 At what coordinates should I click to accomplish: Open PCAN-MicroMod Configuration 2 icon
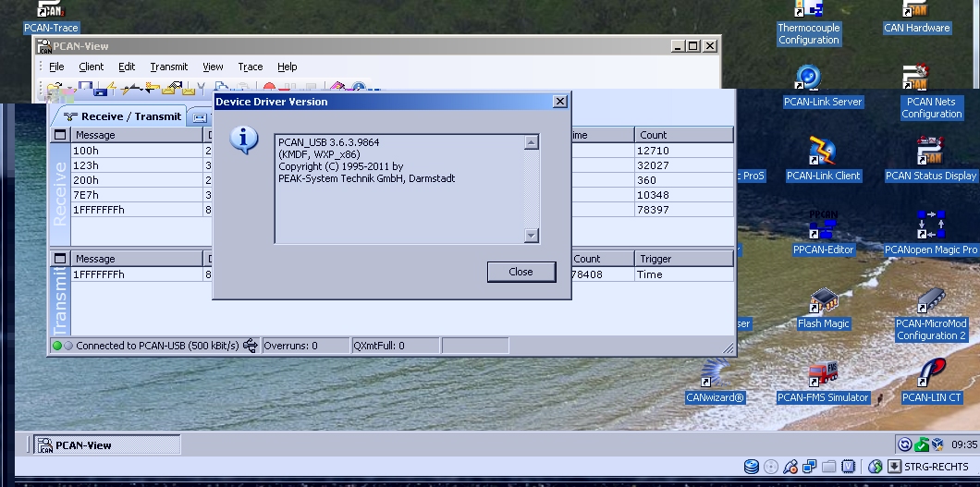[931, 313]
